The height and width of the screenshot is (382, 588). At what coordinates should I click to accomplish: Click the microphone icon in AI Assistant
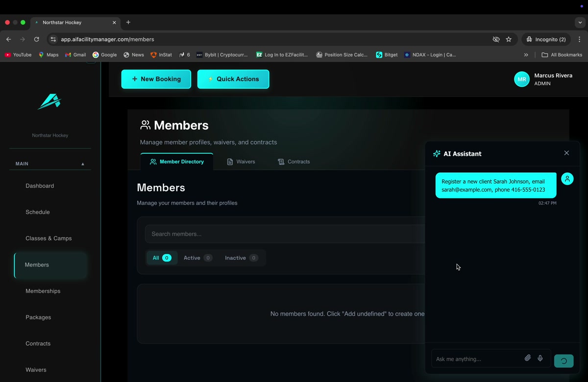coord(540,358)
